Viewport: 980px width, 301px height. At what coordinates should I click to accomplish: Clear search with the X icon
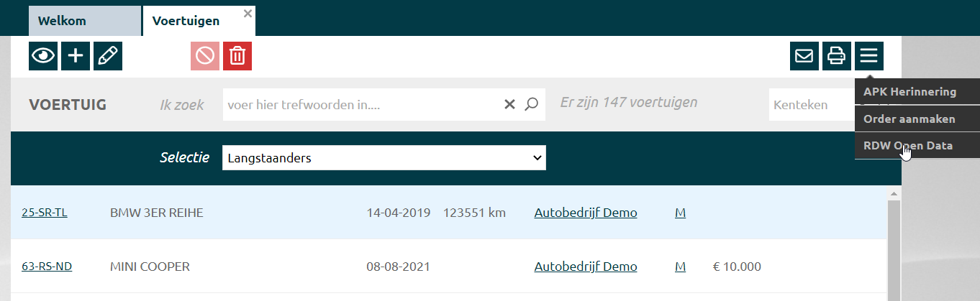click(509, 105)
